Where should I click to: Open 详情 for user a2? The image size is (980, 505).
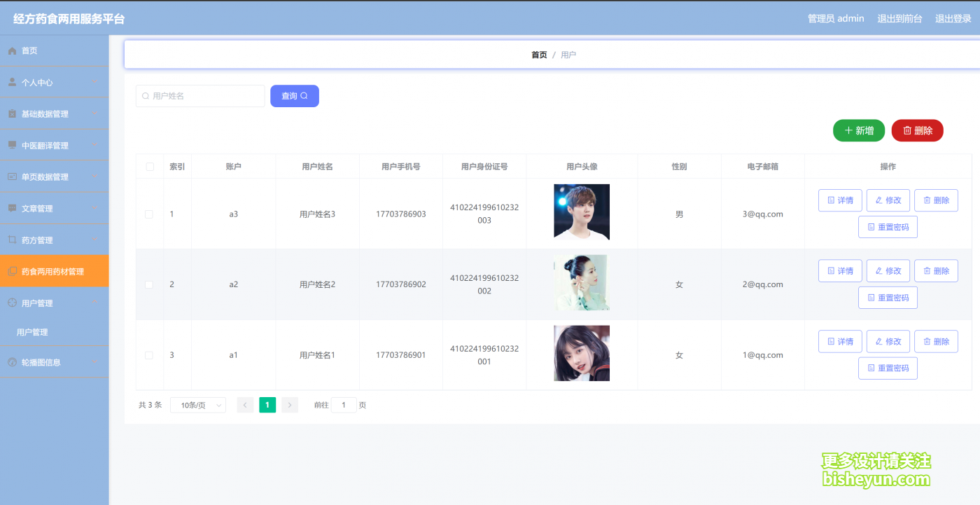(x=840, y=271)
